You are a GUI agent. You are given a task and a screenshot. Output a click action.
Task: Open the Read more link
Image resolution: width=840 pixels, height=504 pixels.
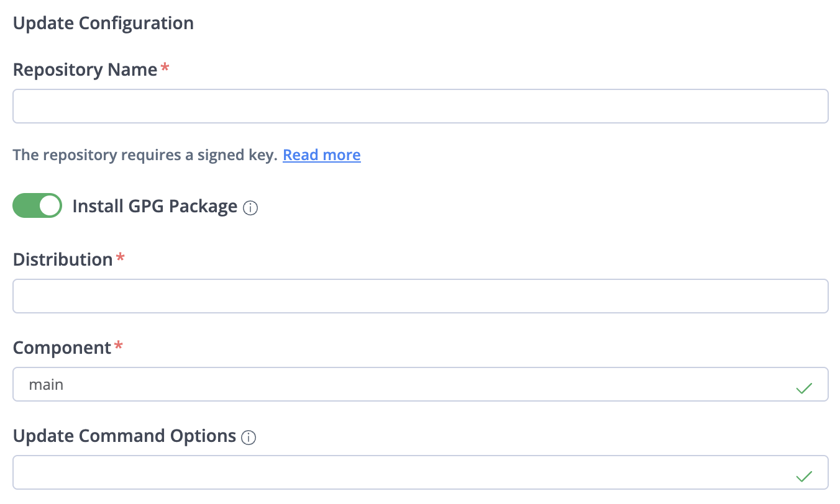[x=321, y=155]
